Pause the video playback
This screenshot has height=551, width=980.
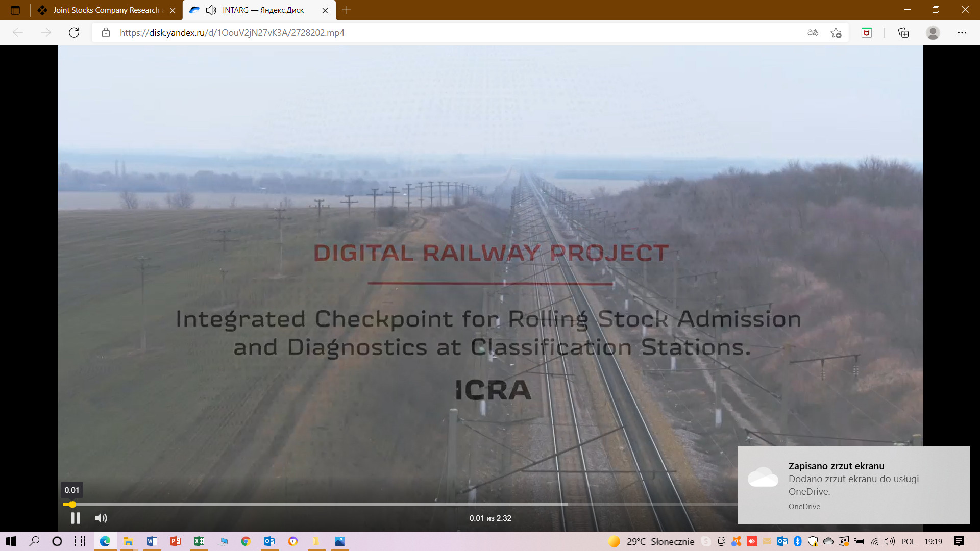click(x=75, y=518)
